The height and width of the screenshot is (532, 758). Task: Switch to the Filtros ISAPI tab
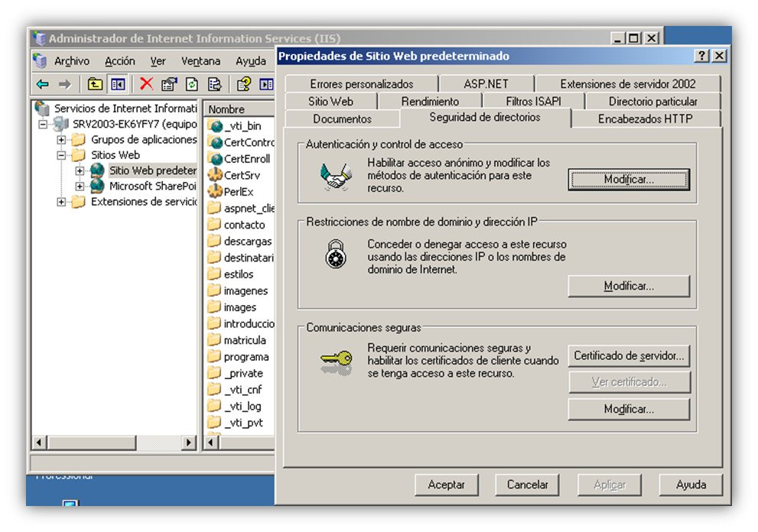pyautogui.click(x=533, y=101)
